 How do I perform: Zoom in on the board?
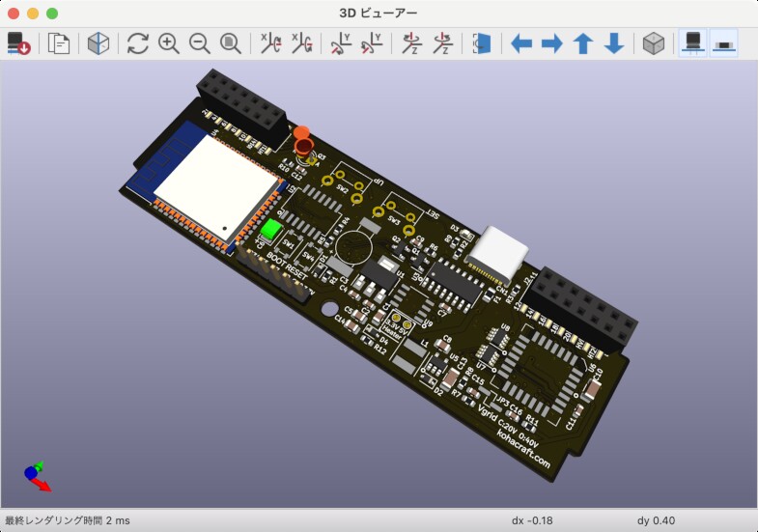[x=169, y=43]
